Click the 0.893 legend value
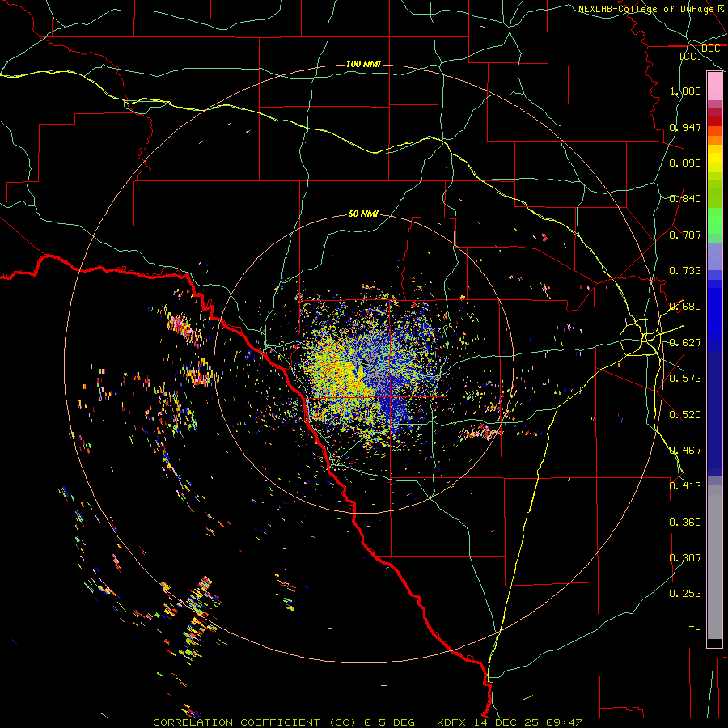 [x=685, y=163]
